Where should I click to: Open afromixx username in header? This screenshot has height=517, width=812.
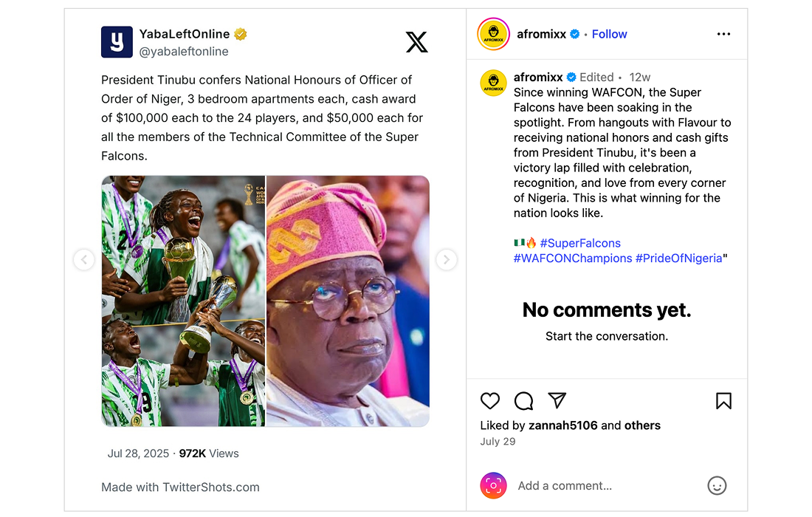541,34
